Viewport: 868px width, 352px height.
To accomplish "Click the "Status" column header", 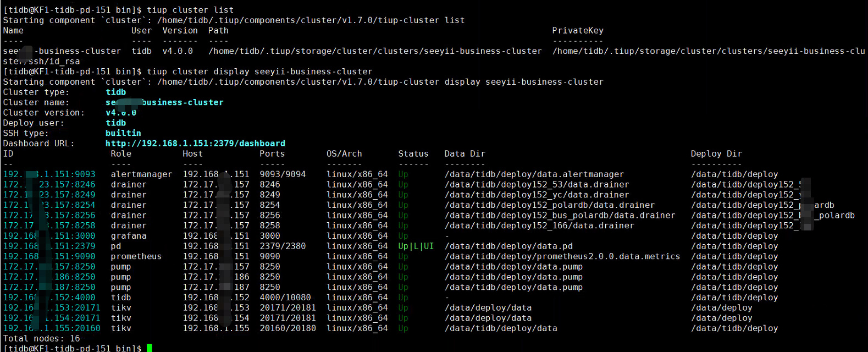I will click(x=413, y=154).
